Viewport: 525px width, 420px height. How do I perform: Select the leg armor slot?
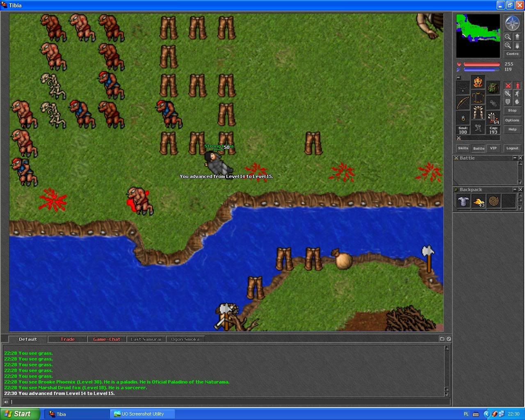point(478,112)
